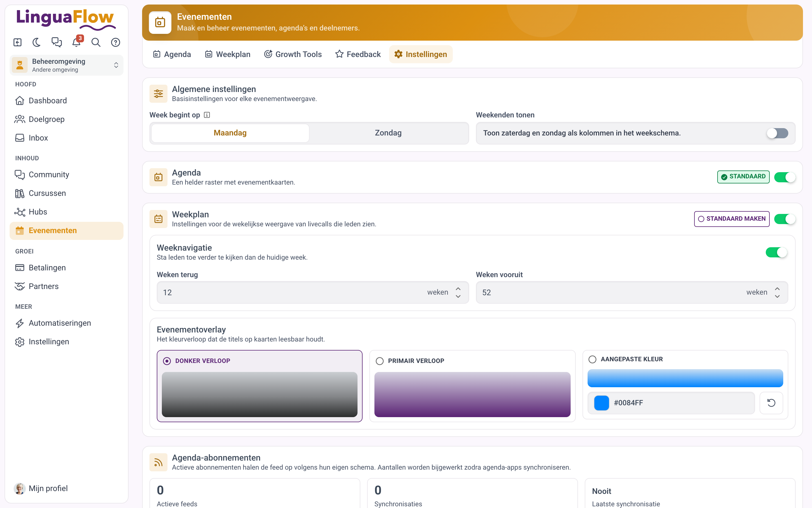Disable the Weekplan view toggle
The width and height of the screenshot is (812, 508).
pos(784,219)
